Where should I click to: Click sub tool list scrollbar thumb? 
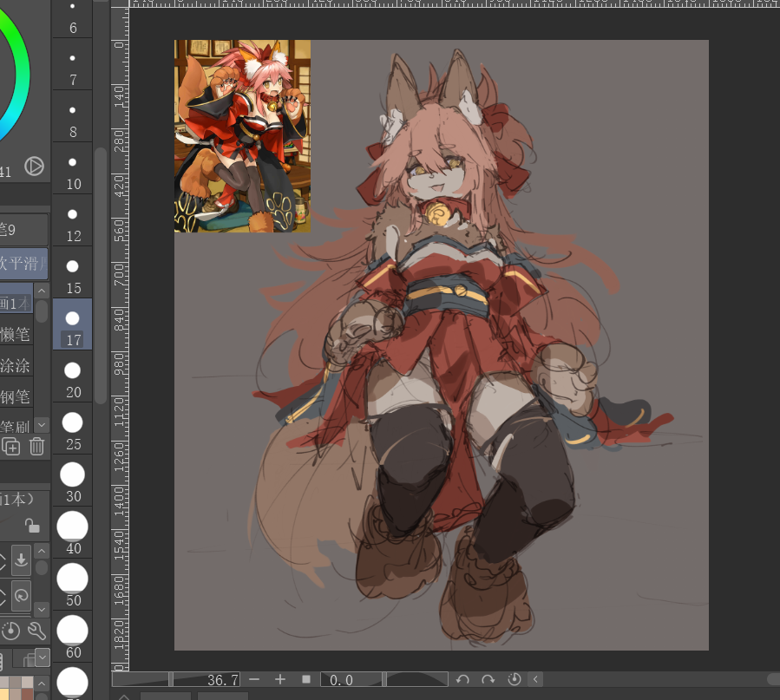(x=42, y=311)
